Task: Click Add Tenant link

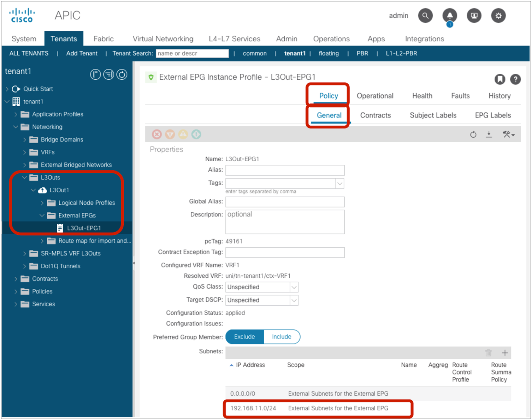Action: point(82,53)
